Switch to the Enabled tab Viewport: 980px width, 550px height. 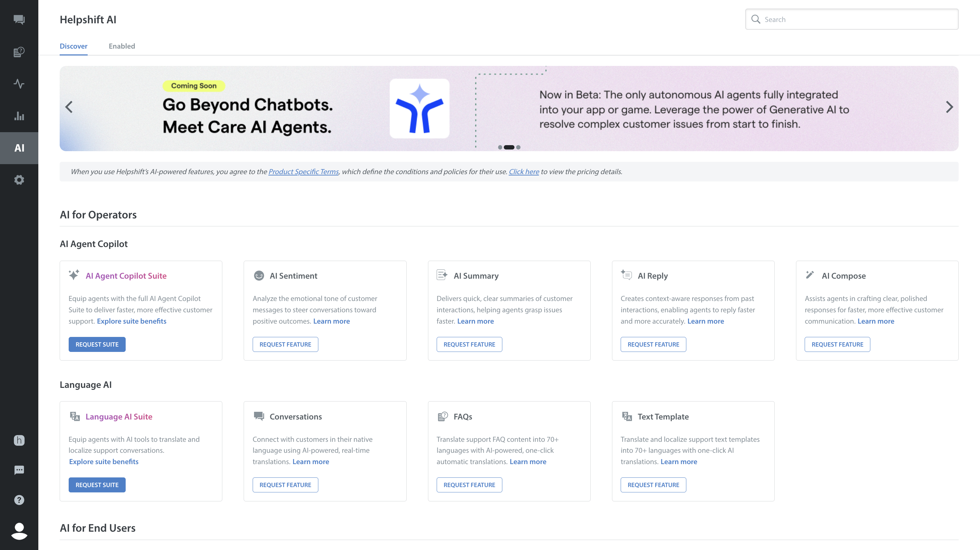(x=122, y=46)
